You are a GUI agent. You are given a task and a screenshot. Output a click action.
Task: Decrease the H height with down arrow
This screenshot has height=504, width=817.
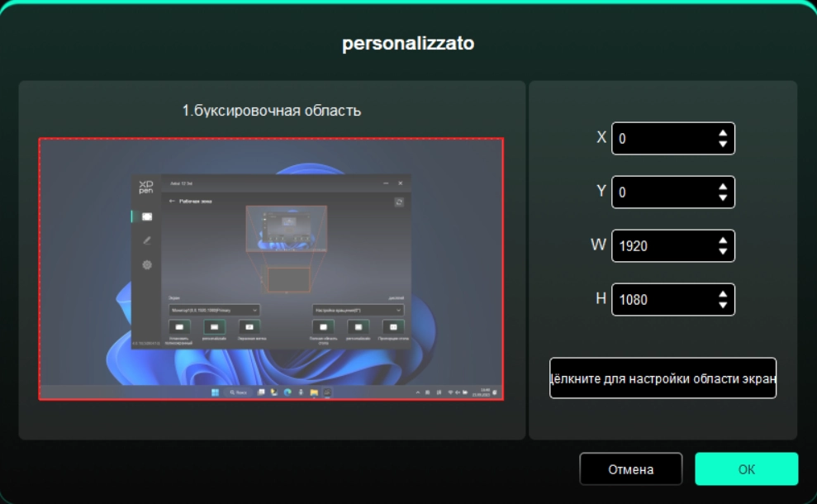point(723,305)
